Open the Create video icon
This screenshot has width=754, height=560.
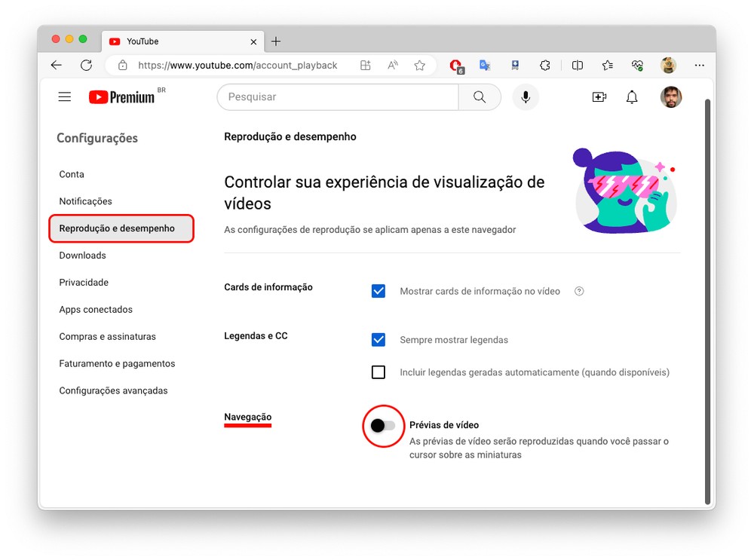coord(599,97)
